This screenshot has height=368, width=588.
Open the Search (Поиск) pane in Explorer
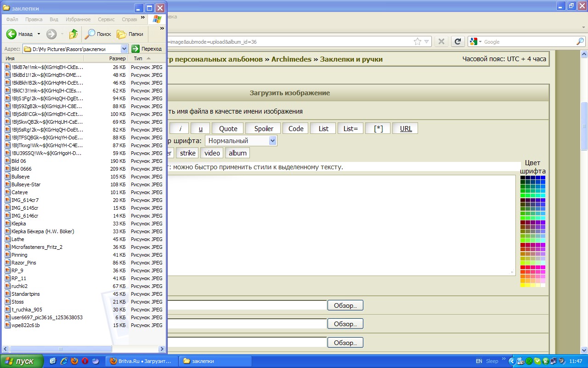point(98,34)
